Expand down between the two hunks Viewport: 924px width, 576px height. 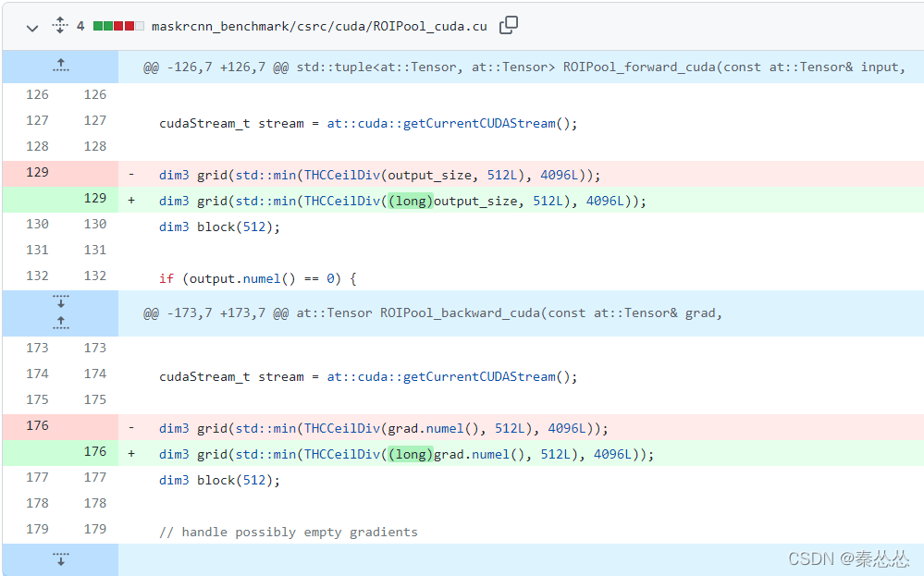tap(61, 301)
